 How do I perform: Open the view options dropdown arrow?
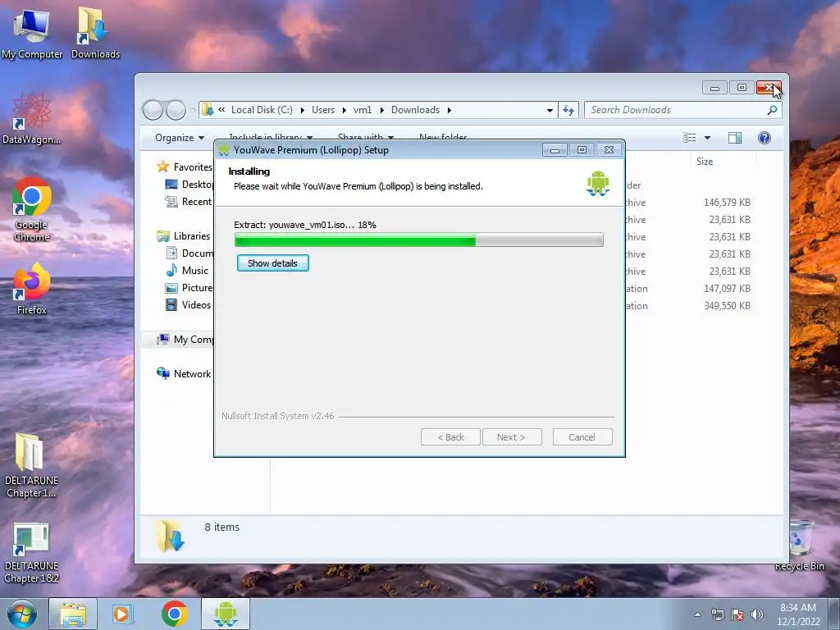(x=707, y=138)
